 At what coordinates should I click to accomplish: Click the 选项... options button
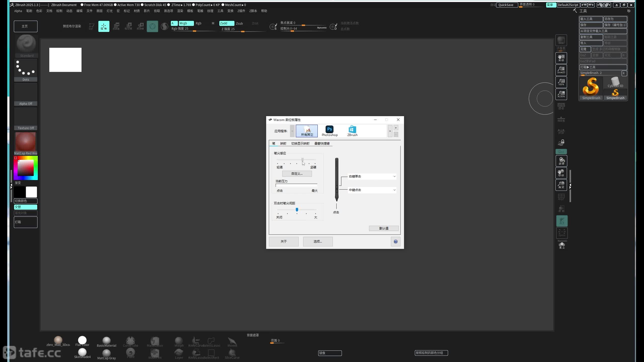(318, 242)
